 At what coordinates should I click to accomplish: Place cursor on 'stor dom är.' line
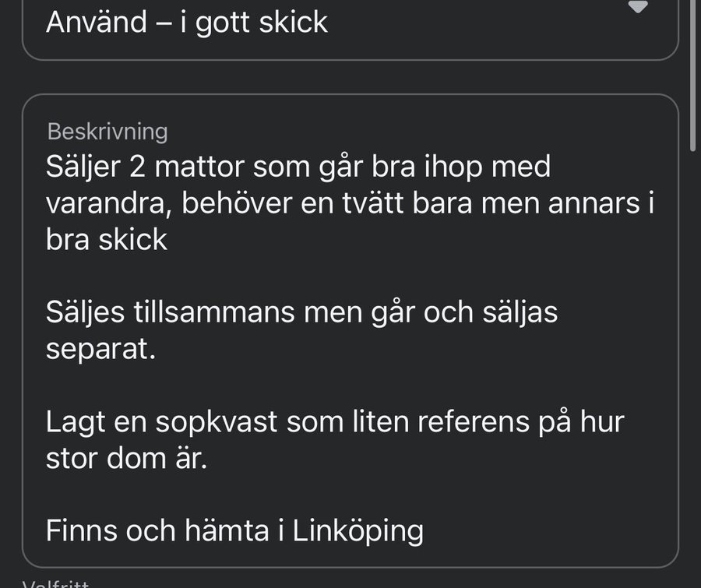[x=127, y=458]
